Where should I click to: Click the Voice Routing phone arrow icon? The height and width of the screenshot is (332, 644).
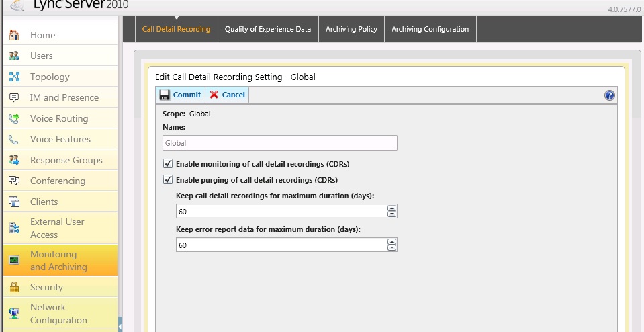click(14, 118)
